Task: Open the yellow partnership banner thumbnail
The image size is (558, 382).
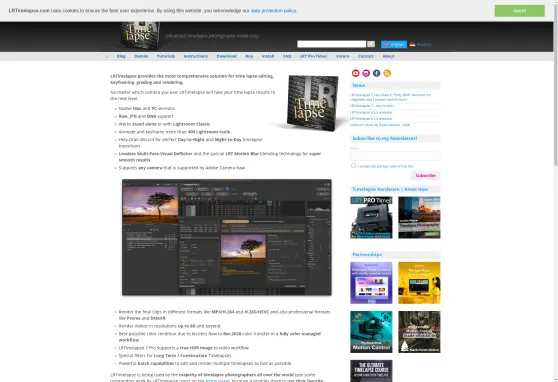Action: 419,283
